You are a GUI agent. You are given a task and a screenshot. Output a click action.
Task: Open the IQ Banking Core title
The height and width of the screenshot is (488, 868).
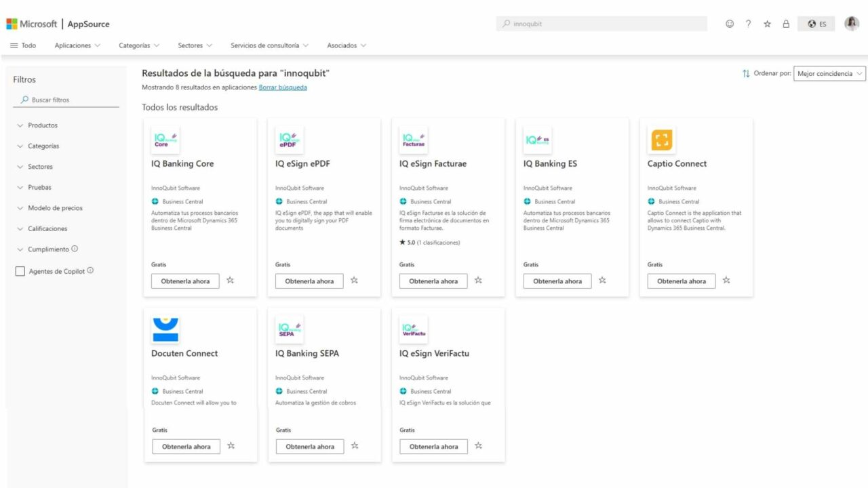tap(182, 163)
